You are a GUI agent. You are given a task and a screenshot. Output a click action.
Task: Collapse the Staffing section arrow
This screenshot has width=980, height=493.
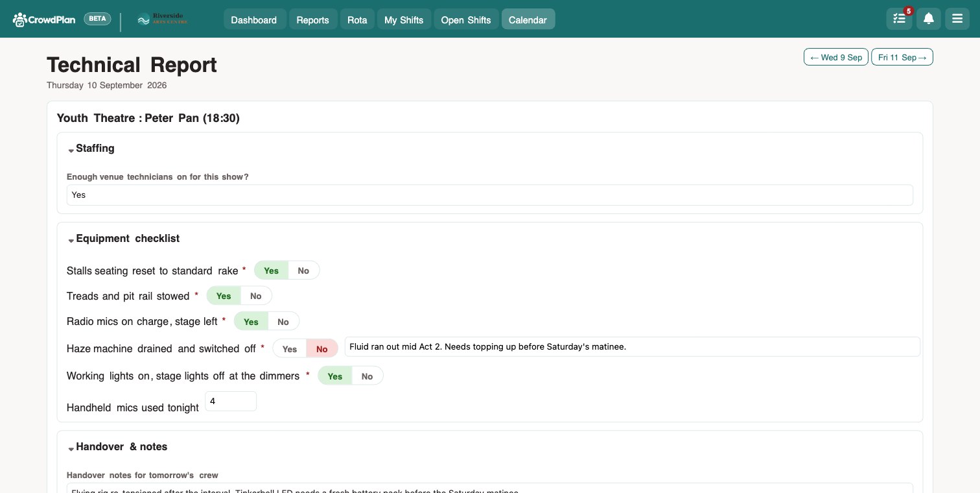pyautogui.click(x=71, y=150)
